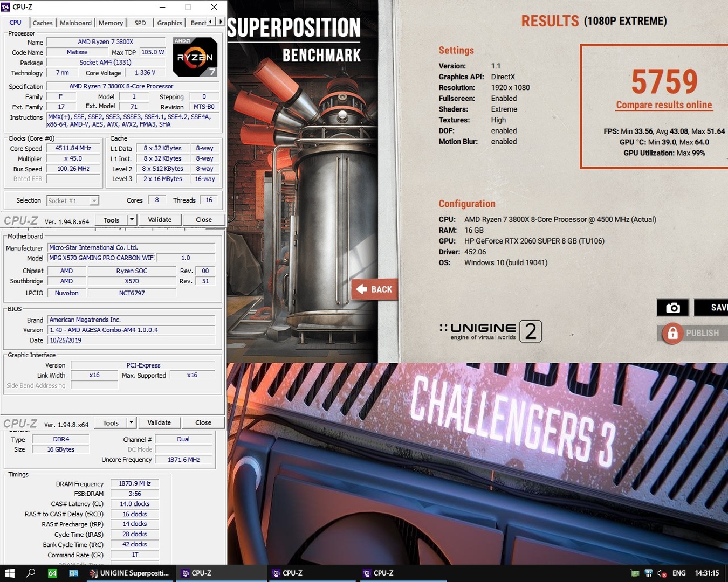Viewport: 728px width, 582px height.
Task: Click Validate in the CPU tab window
Action: point(160,220)
